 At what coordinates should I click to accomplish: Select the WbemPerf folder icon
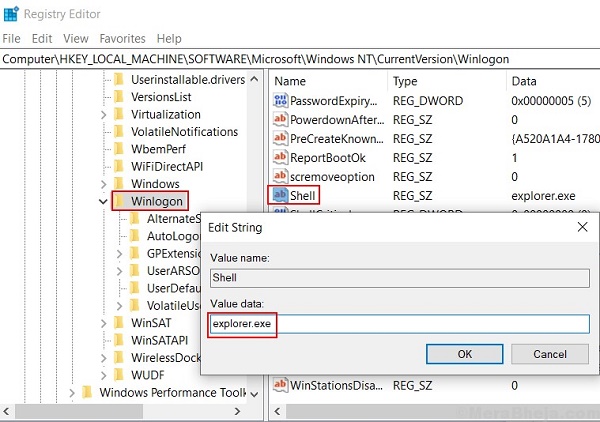[x=119, y=149]
